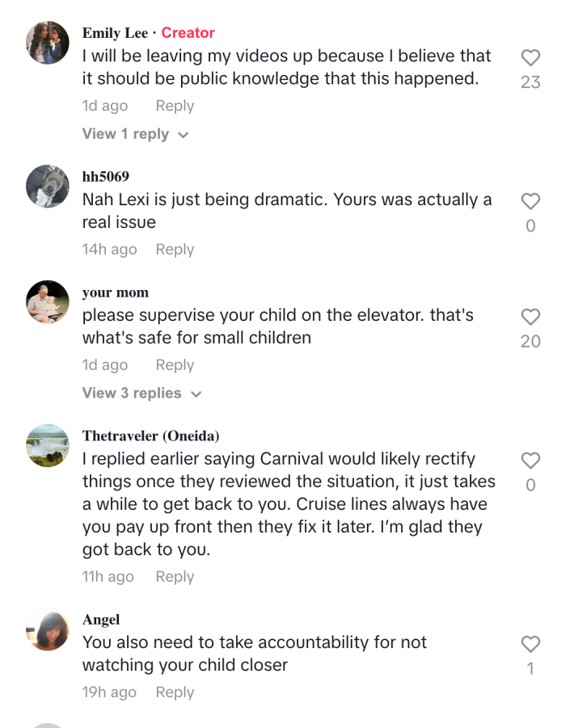Open Thetraveler's waterfall avatar

(48, 445)
